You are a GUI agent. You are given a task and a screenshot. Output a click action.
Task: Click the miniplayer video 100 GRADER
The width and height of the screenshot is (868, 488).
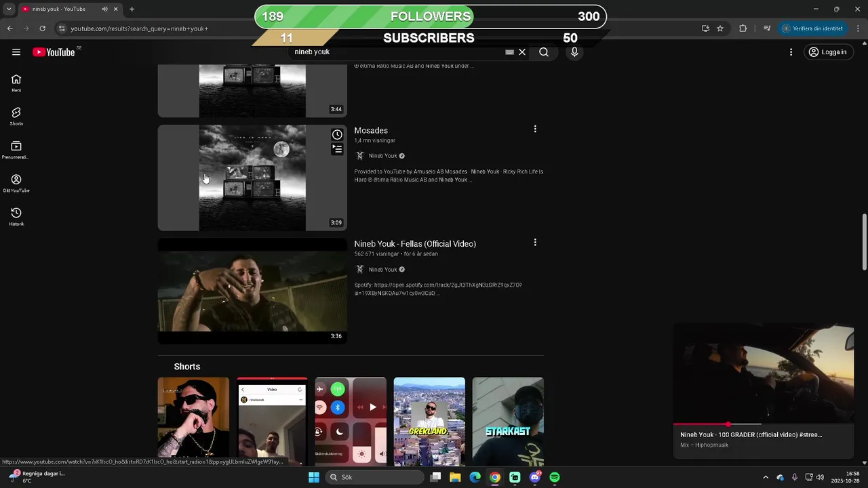tap(764, 374)
